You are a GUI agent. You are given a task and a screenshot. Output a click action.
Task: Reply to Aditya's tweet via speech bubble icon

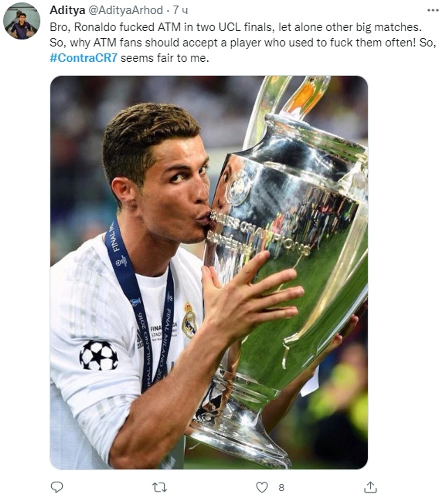point(56,487)
